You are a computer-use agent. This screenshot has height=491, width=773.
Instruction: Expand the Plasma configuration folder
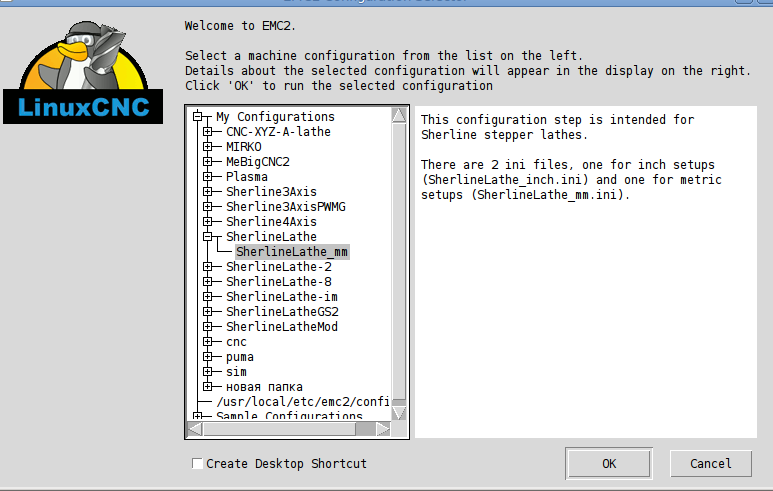pos(208,177)
